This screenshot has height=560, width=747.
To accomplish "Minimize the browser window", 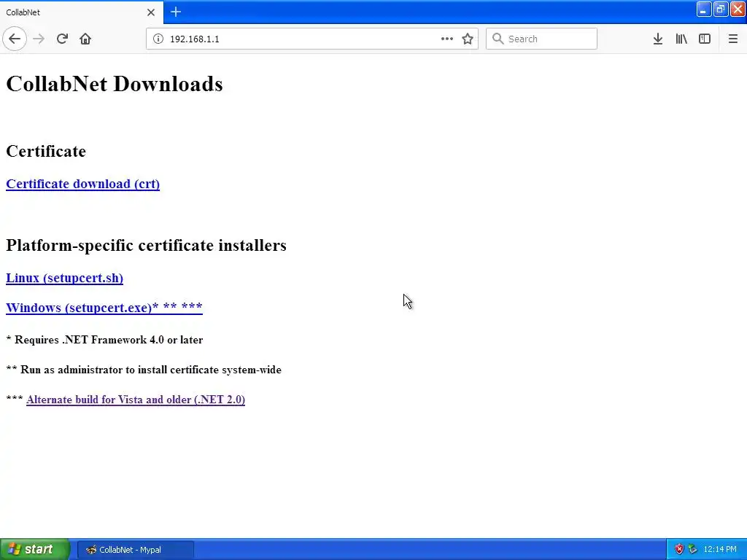I will click(704, 9).
